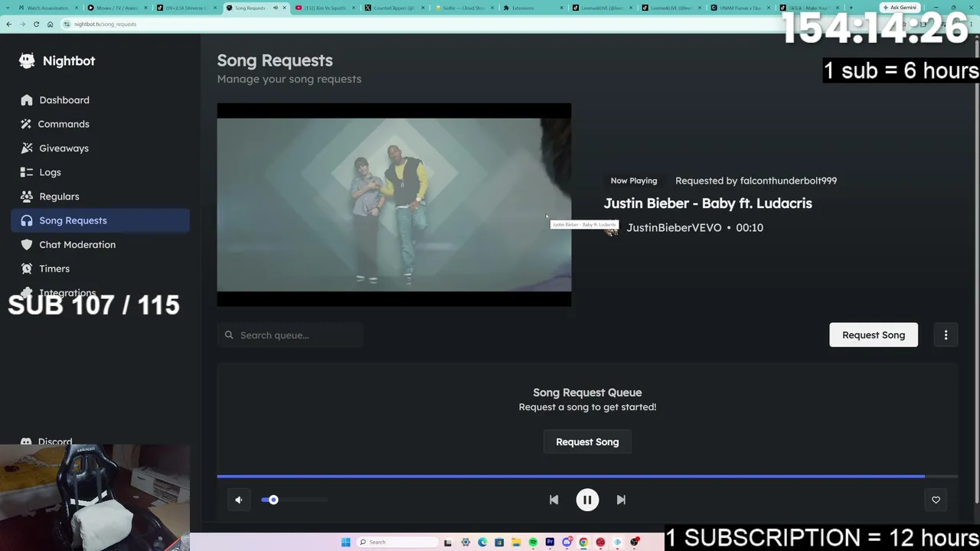This screenshot has height=551, width=980.
Task: Go to the Timers page
Action: coord(100,269)
